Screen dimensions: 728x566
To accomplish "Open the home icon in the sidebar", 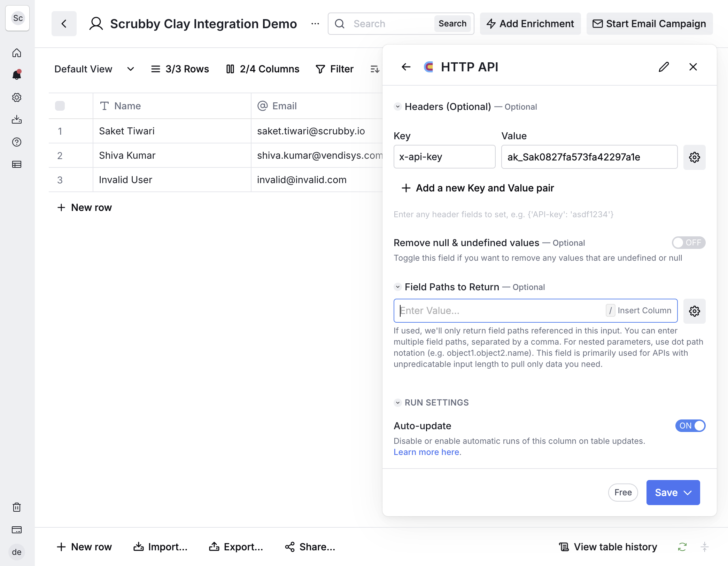I will 17,53.
